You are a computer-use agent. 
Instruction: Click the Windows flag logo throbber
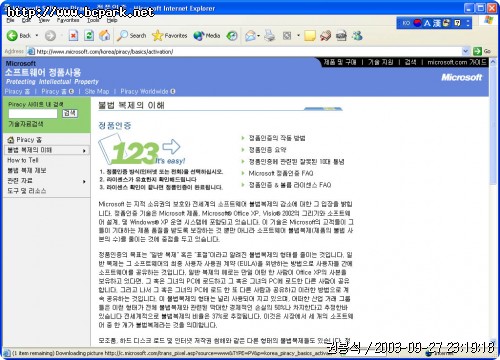(488, 20)
